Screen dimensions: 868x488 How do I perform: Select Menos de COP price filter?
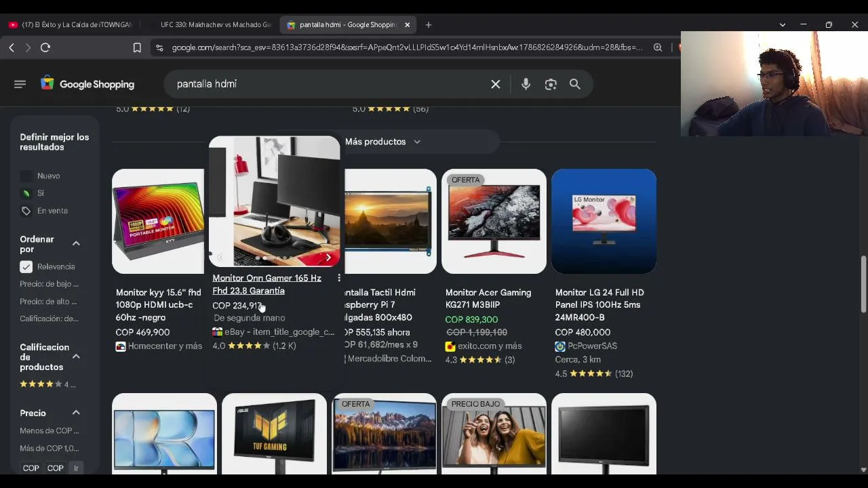(x=49, y=430)
